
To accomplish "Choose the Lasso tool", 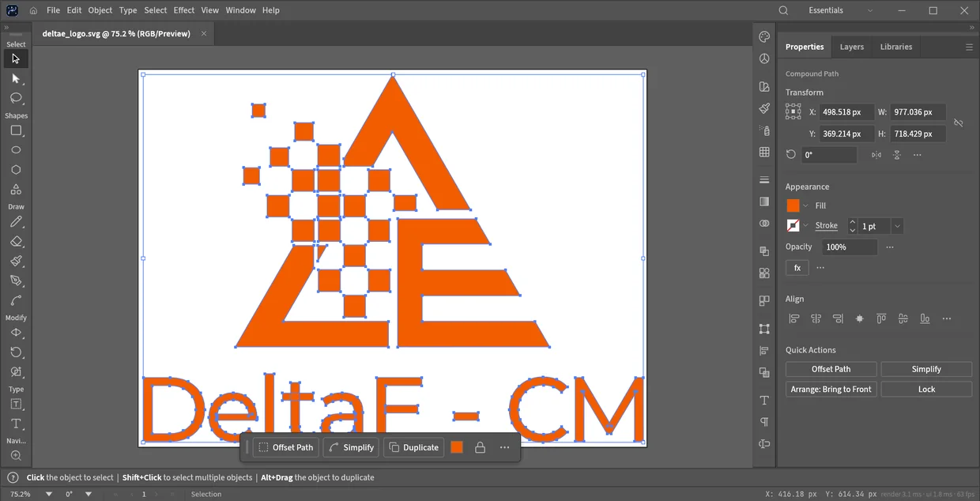I will tap(16, 98).
